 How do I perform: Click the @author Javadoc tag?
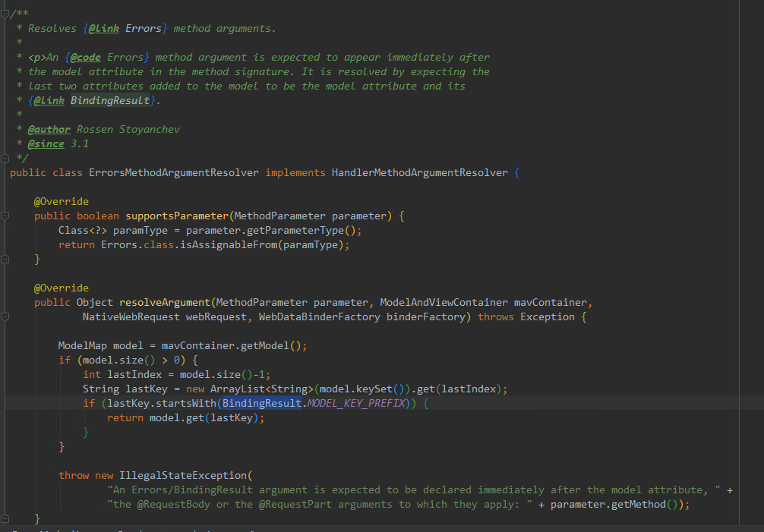click(x=48, y=129)
